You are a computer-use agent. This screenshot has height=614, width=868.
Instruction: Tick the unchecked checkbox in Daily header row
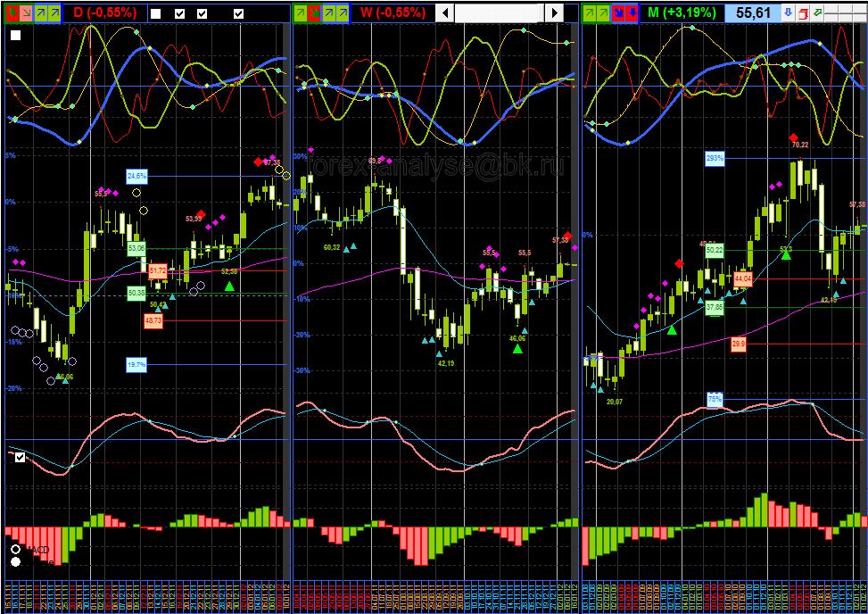click(155, 14)
